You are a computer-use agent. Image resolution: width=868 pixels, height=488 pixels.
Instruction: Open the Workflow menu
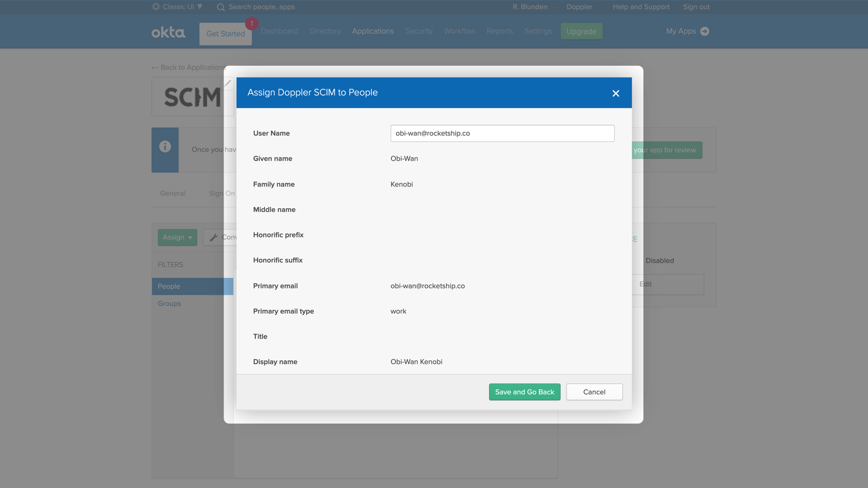tap(459, 31)
